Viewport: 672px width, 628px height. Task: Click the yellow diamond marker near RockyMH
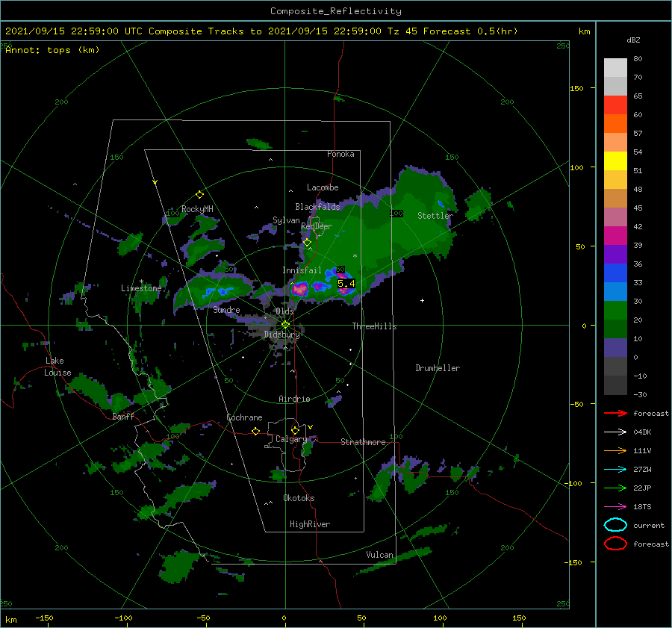click(x=199, y=195)
